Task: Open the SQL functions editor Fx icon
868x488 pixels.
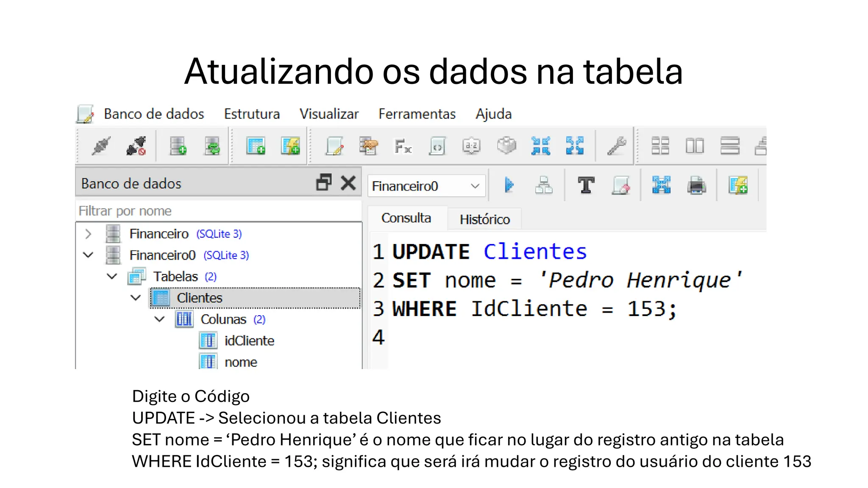Action: click(x=403, y=147)
